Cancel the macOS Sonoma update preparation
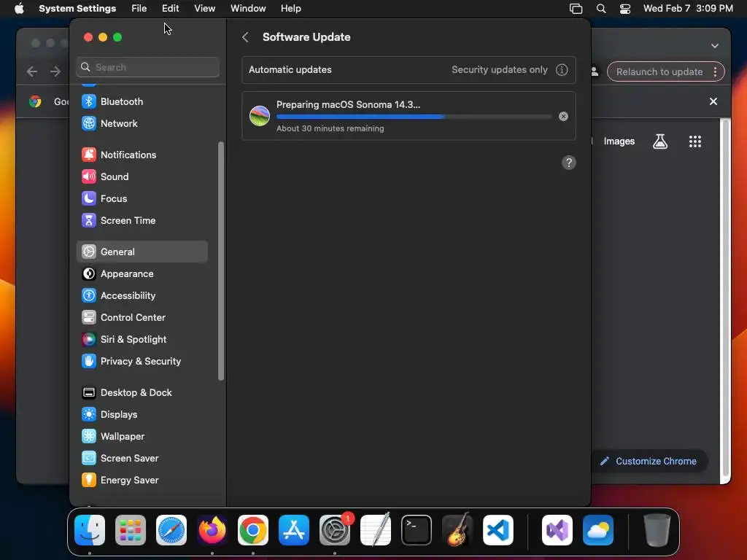 (563, 116)
